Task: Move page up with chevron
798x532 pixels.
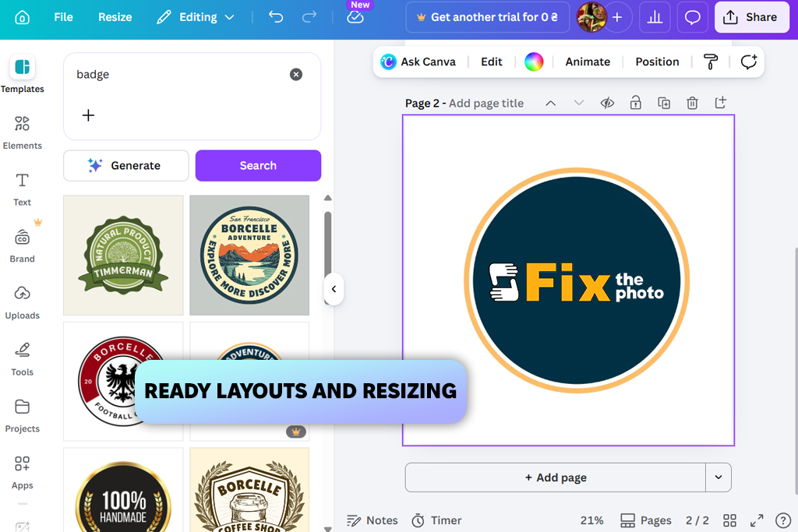Action: [x=550, y=104]
